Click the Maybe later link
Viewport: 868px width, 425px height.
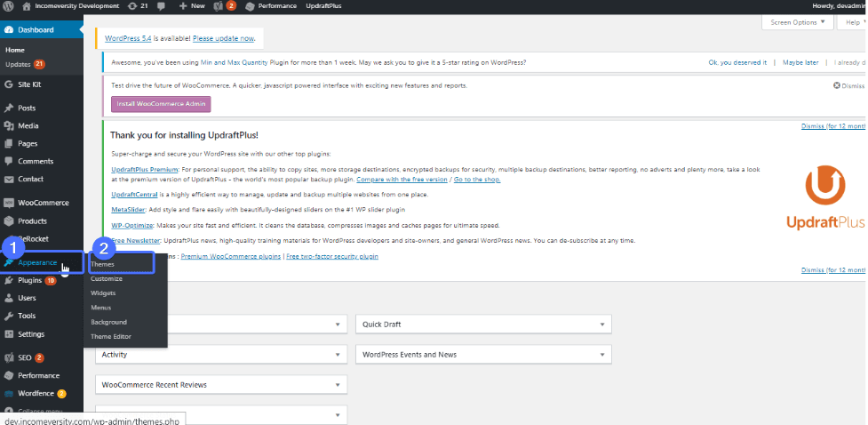(x=800, y=62)
